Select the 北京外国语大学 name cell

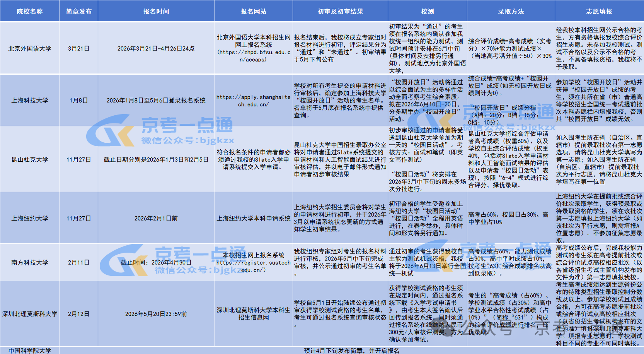click(x=30, y=48)
